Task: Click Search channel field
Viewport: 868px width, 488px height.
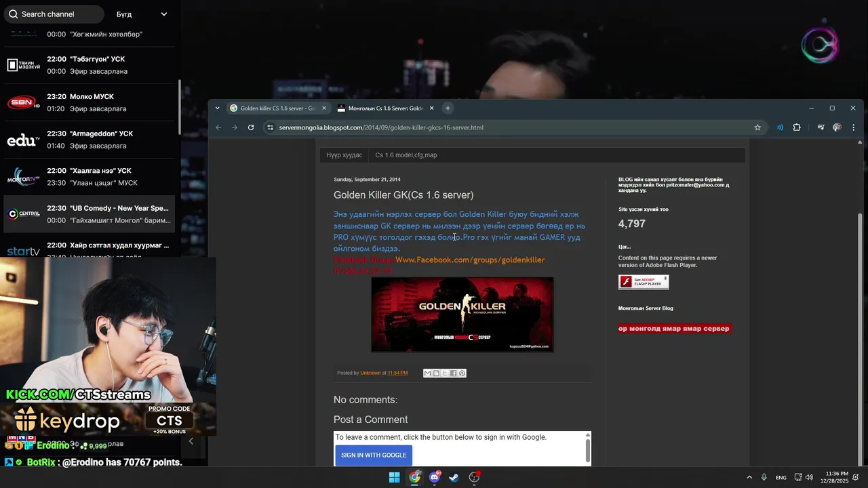Action: [55, 14]
